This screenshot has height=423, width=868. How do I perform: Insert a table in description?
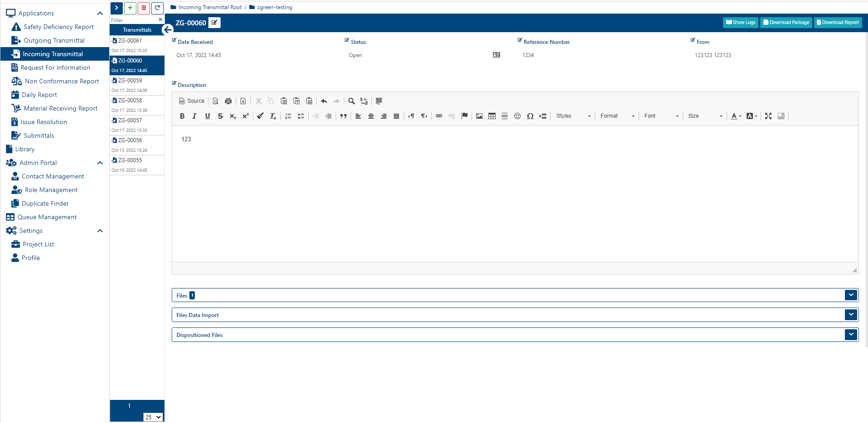[492, 116]
